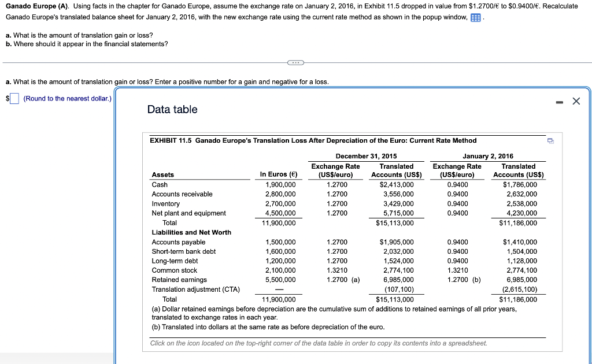Viewport: 592px width, 364px height.
Task: Click the X icon to close the Data table
Action: tap(576, 101)
